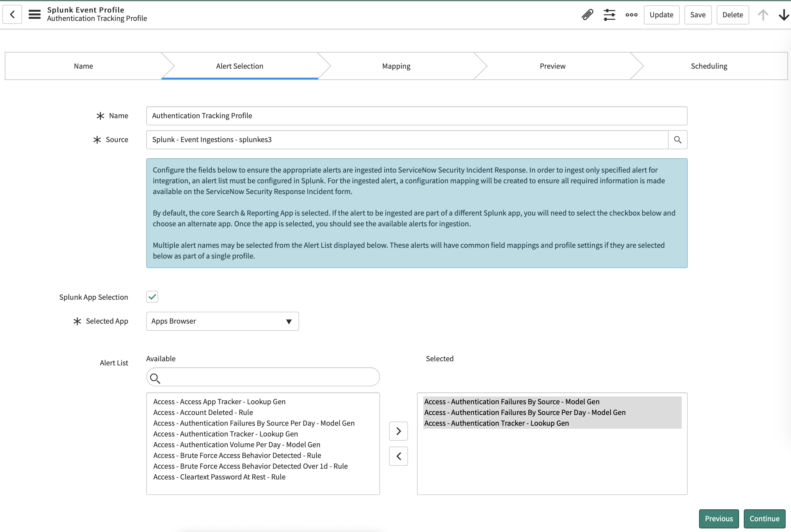Go back using the left chevron
This screenshot has height=532, width=791.
pyautogui.click(x=12, y=14)
